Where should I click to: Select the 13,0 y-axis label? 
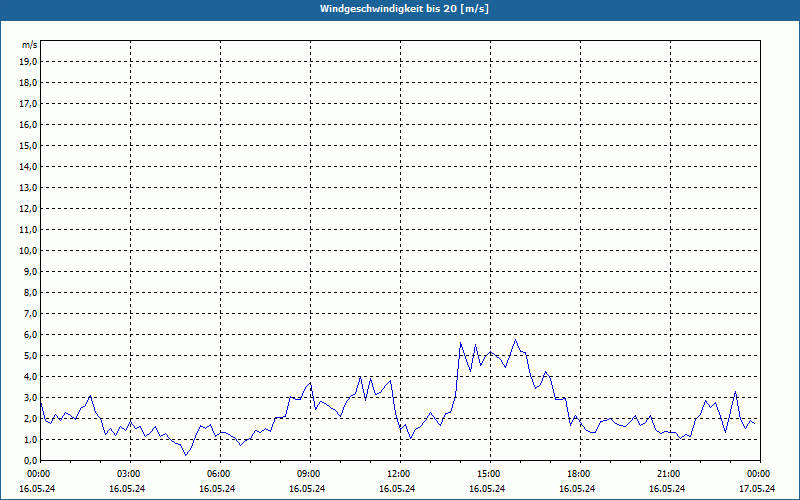(x=29, y=187)
